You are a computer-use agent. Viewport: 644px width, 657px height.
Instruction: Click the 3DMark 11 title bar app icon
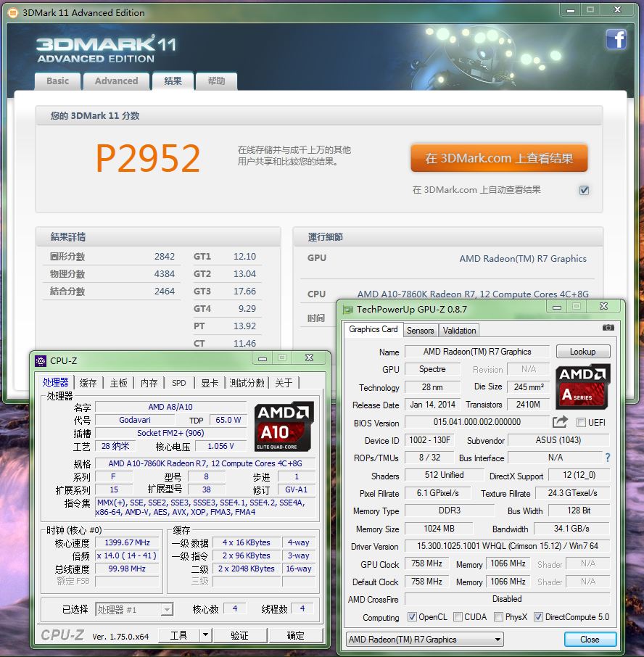point(13,13)
